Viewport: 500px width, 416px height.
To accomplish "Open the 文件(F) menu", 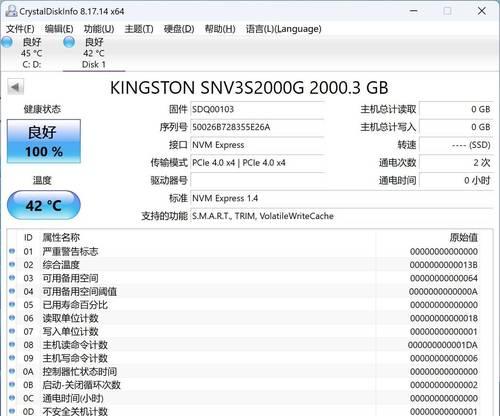I will tap(20, 29).
